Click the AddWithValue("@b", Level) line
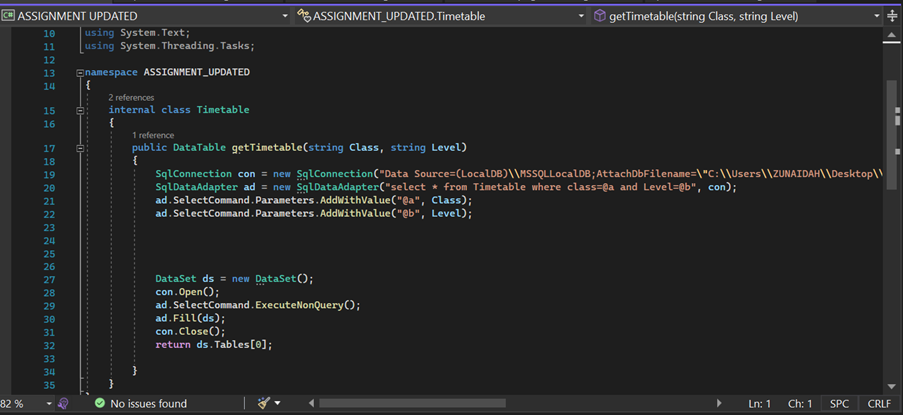 tap(314, 214)
